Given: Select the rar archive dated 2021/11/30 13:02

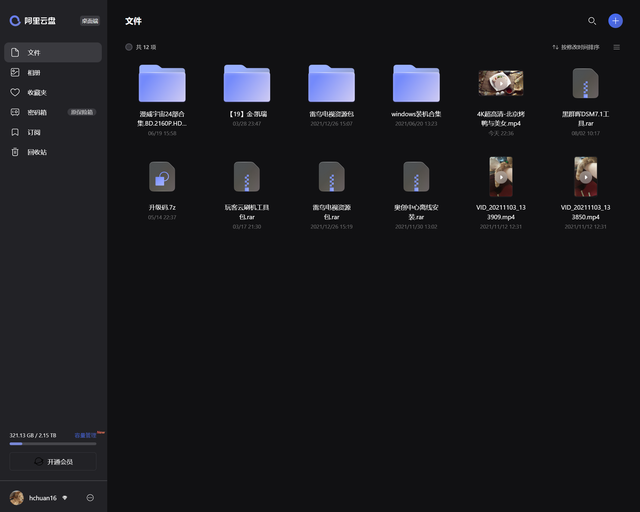Looking at the screenshot, I should pyautogui.click(x=416, y=177).
